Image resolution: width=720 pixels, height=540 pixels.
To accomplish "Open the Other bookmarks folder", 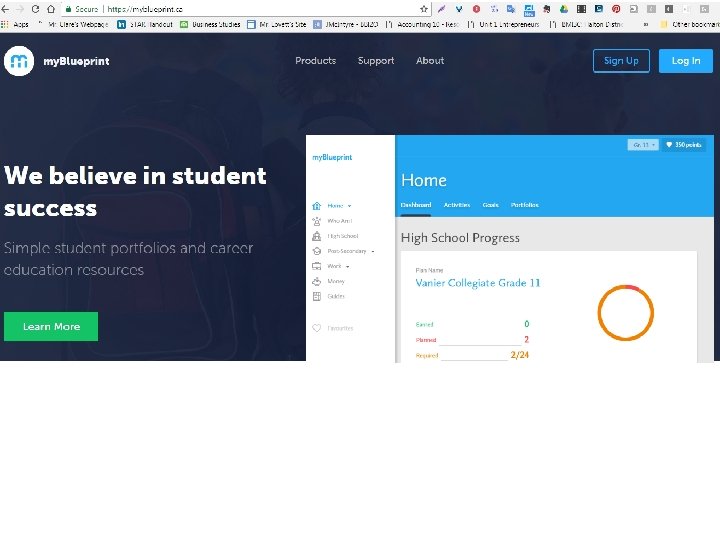I will coord(690,24).
